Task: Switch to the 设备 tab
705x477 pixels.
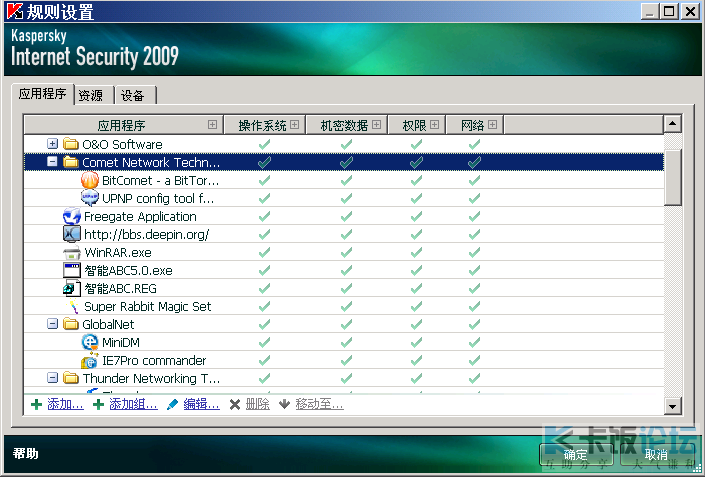Action: pos(135,95)
